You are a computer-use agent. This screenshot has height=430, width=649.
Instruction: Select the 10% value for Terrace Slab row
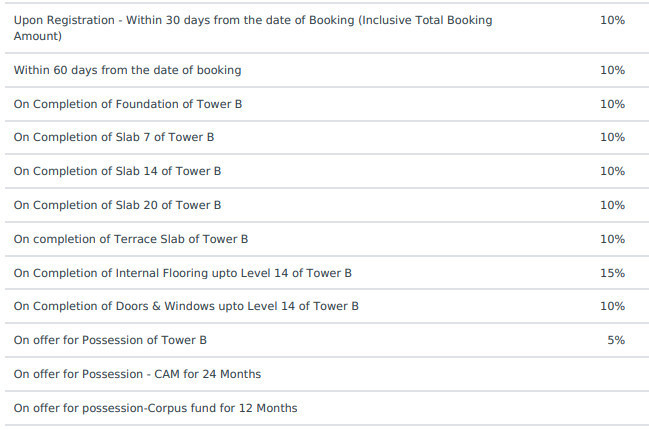click(612, 240)
